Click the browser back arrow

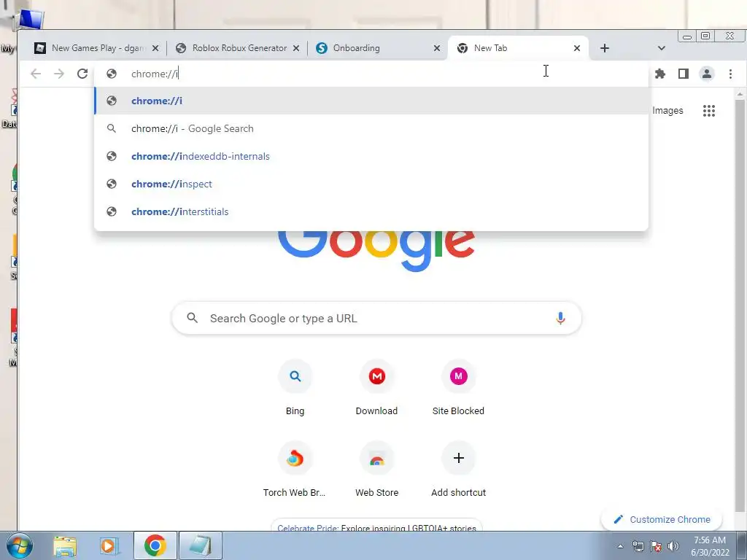coord(36,74)
